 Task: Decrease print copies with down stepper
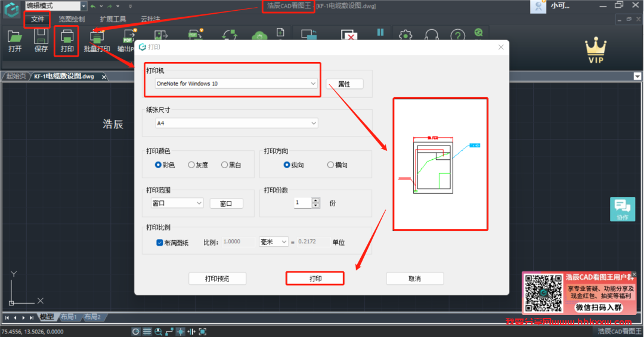(316, 206)
